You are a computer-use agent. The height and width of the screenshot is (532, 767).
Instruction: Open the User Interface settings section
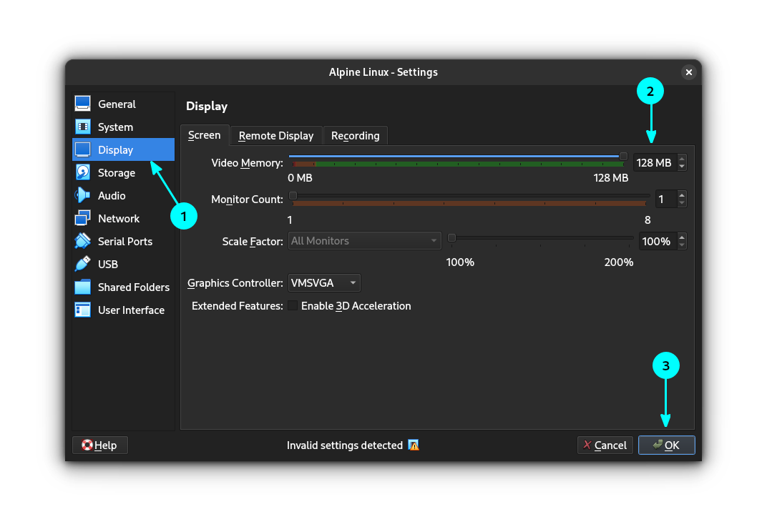[130, 310]
